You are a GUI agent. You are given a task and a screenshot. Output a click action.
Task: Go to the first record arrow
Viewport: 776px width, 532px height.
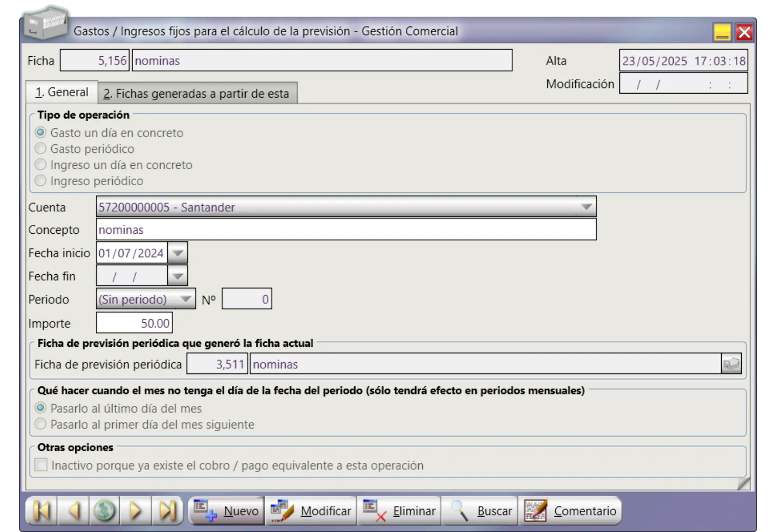[41, 511]
